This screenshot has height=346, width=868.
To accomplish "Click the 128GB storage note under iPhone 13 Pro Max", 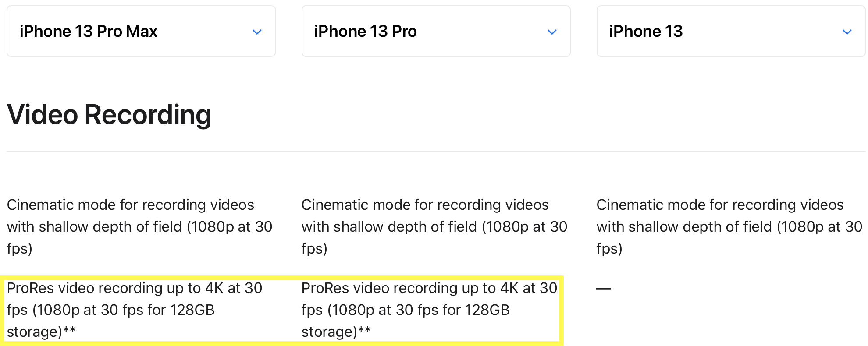I will (x=110, y=321).
